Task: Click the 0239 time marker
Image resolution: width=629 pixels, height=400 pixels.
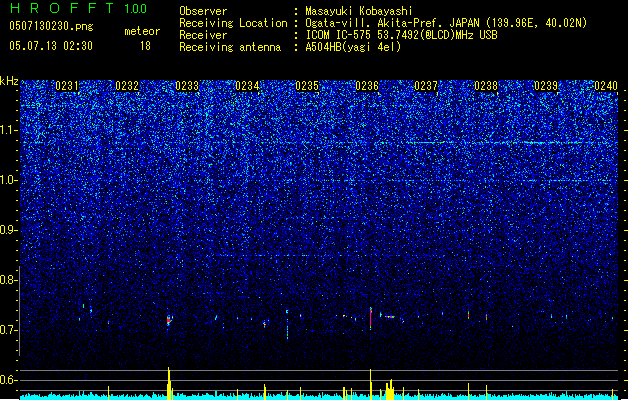Action: pyautogui.click(x=546, y=86)
